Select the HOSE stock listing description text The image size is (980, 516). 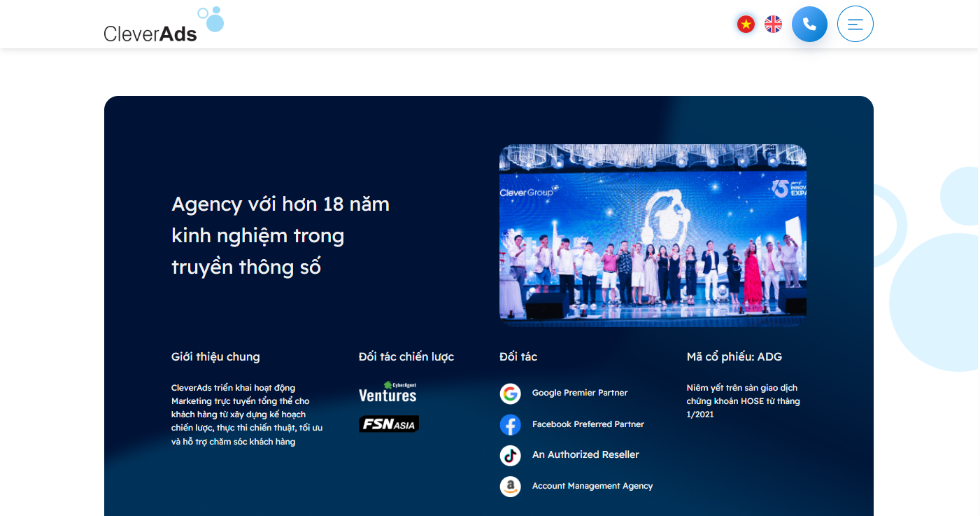pyautogui.click(x=743, y=401)
